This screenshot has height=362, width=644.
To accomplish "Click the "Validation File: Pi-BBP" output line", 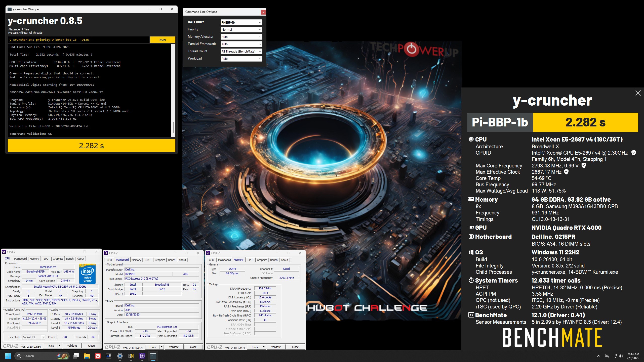I will point(49,126).
